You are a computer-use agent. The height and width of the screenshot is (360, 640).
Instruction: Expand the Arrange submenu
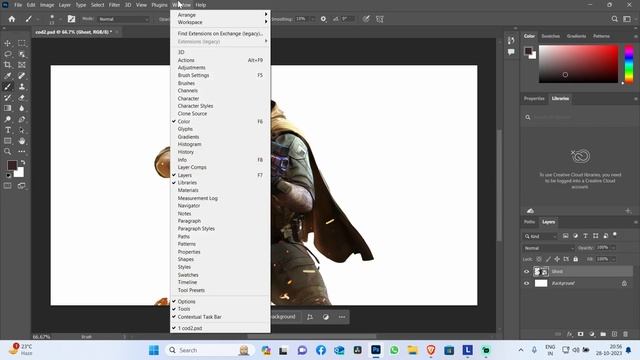(x=220, y=15)
